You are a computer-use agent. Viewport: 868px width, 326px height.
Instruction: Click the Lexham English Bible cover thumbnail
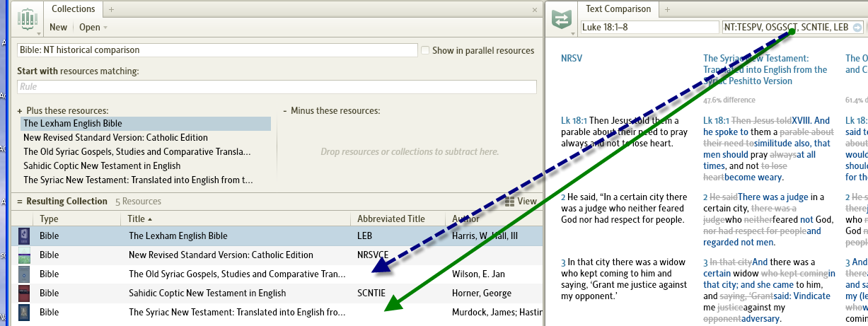coord(24,235)
